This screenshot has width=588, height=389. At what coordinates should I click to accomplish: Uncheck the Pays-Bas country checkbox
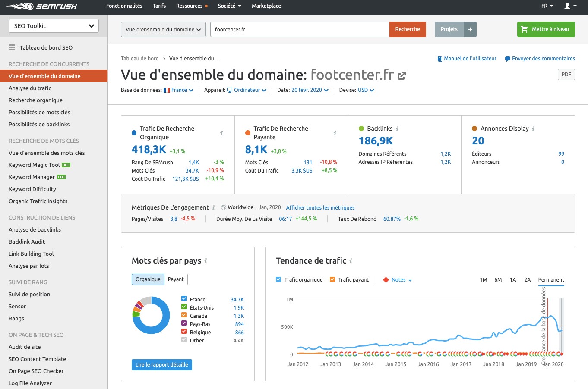click(184, 323)
